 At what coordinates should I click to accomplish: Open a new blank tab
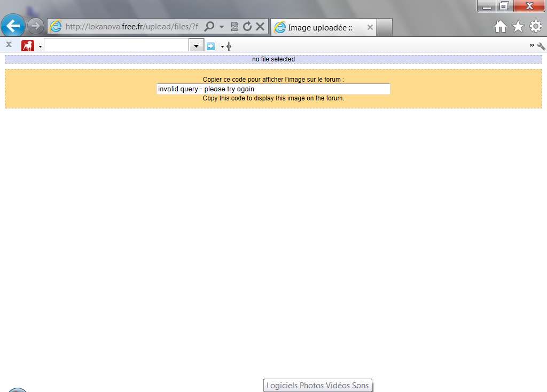(x=385, y=27)
